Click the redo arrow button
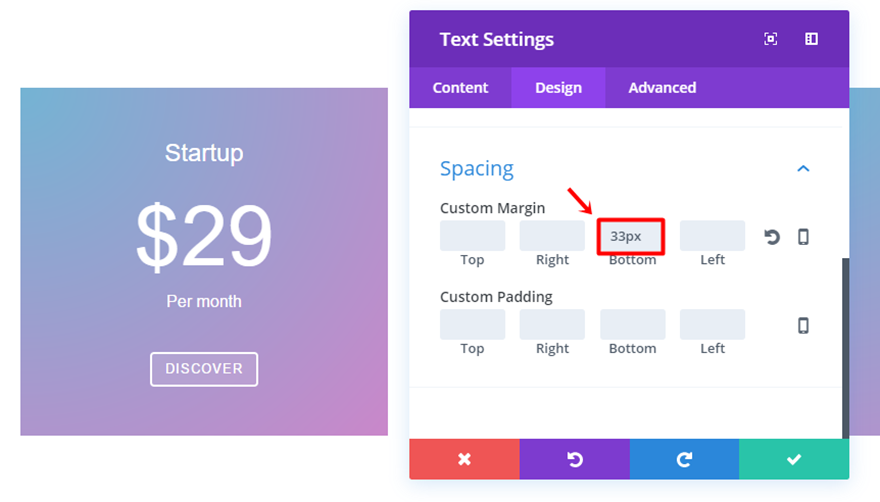The width and height of the screenshot is (880, 502). [x=684, y=459]
